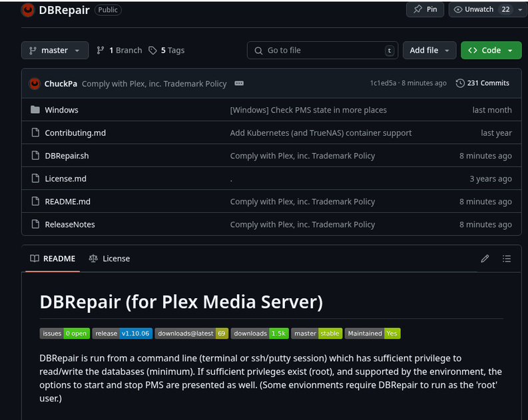Click the file icon beside ReleaseNotes
528x420 pixels.
(x=35, y=224)
